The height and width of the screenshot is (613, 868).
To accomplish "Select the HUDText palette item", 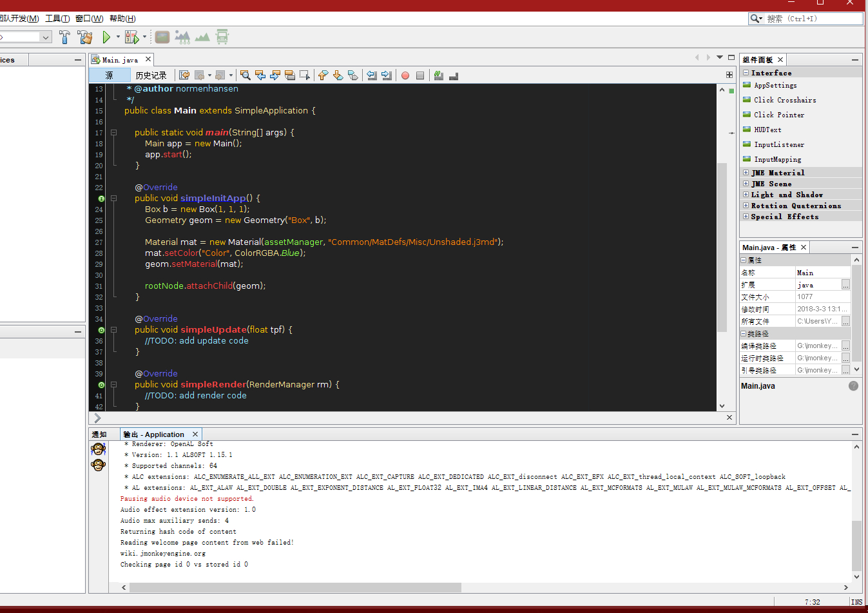I will point(767,130).
